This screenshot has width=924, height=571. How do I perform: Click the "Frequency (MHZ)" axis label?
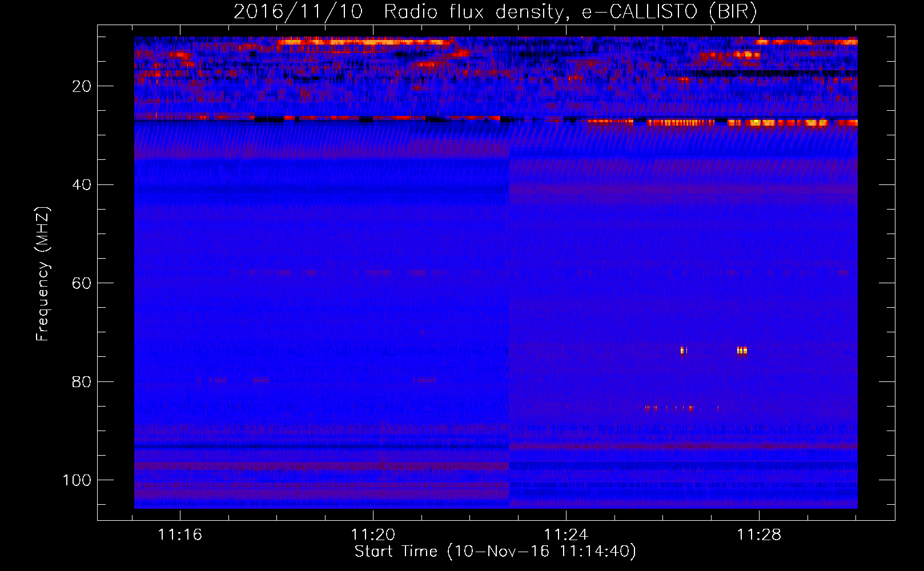[43, 274]
